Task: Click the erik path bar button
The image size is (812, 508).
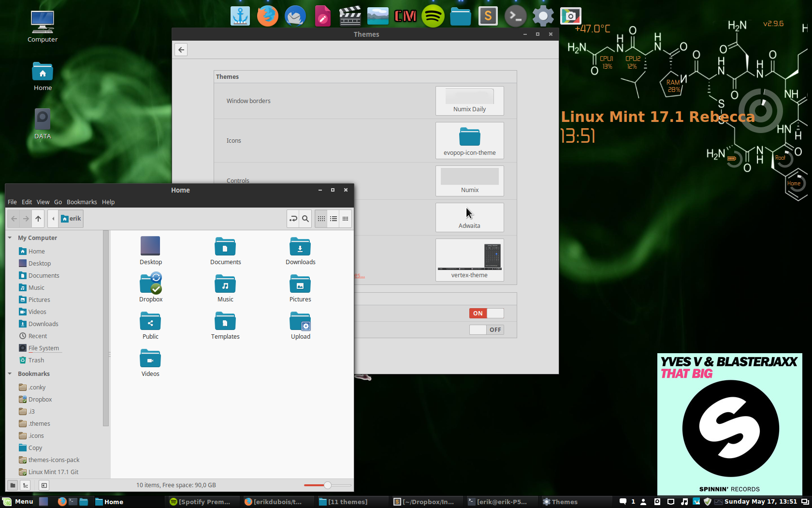Action: [71, 219]
